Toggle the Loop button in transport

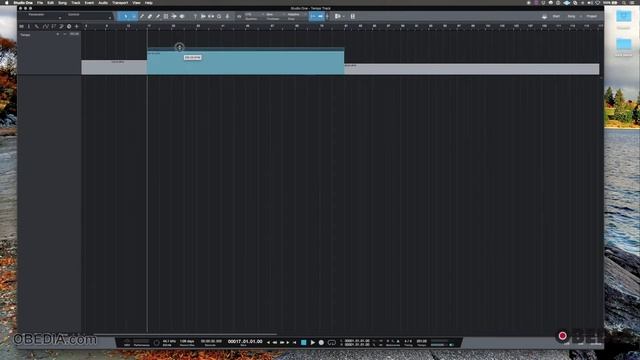click(x=331, y=342)
